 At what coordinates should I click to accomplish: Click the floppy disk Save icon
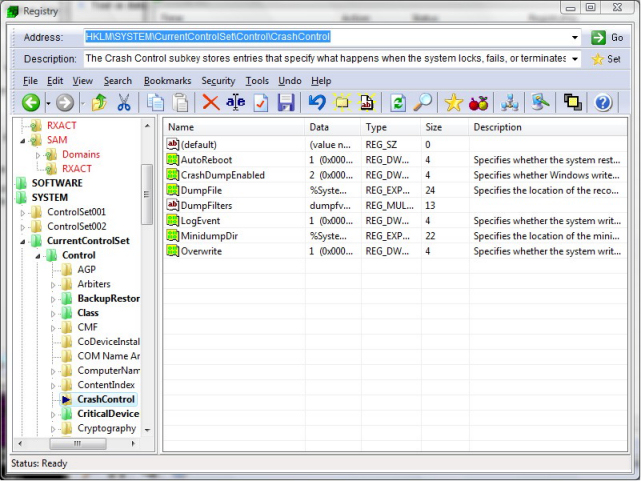point(286,102)
